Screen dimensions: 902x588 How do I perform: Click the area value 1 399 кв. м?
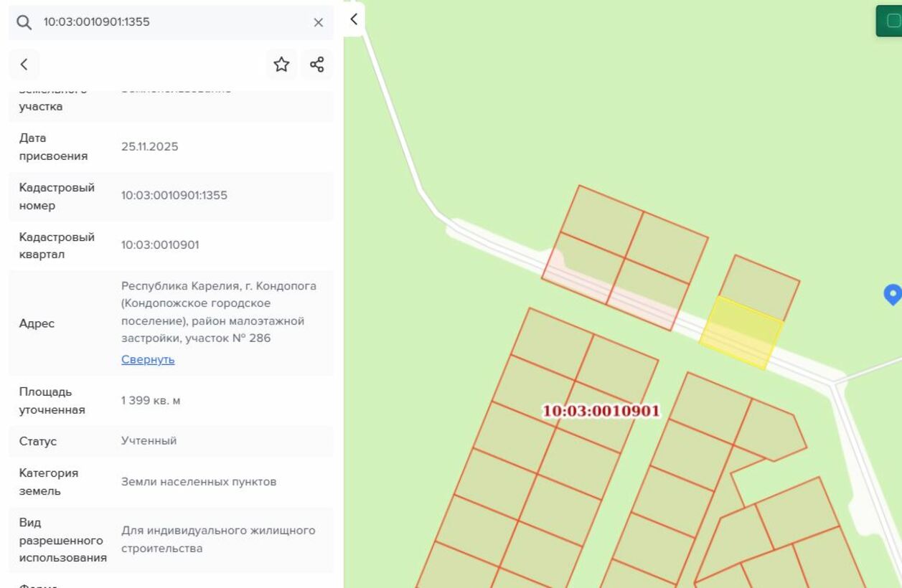tap(151, 400)
